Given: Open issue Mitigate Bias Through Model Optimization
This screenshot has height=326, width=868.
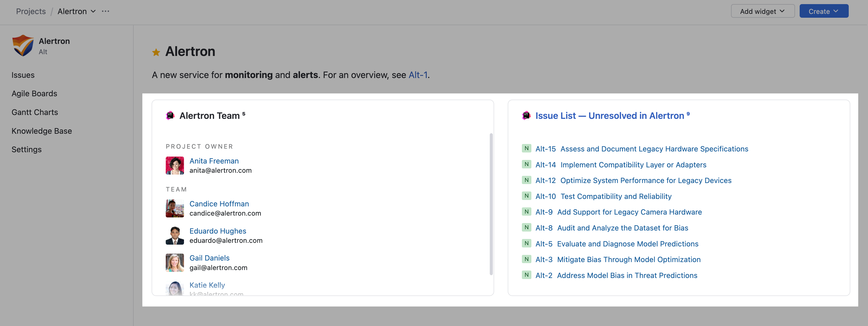Looking at the screenshot, I should coord(629,259).
